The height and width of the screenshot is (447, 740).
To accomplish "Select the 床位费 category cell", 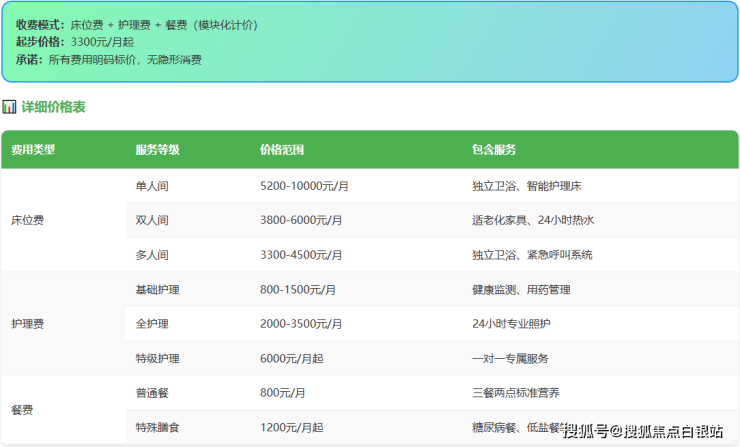I will [x=27, y=220].
